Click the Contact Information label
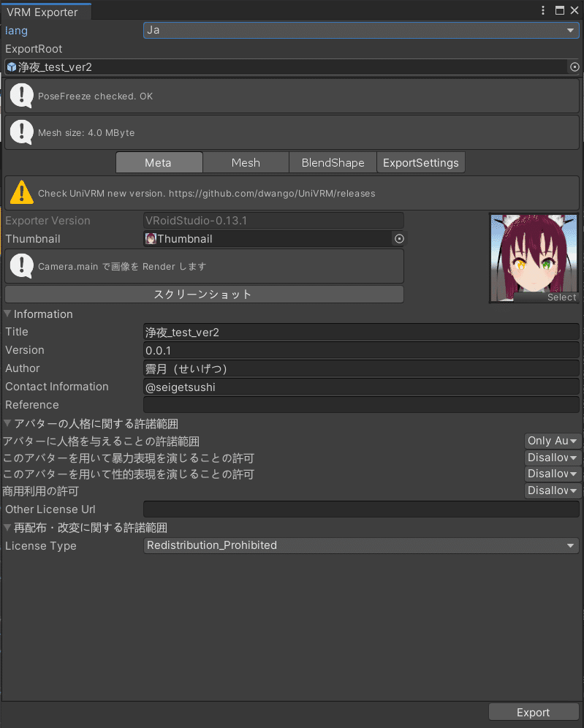The image size is (584, 728). click(x=56, y=387)
